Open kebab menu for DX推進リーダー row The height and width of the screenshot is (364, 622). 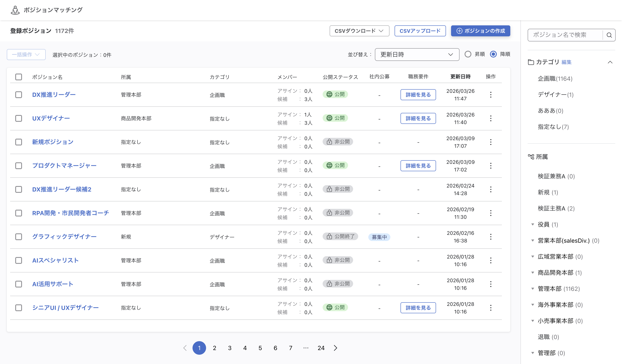pos(490,95)
